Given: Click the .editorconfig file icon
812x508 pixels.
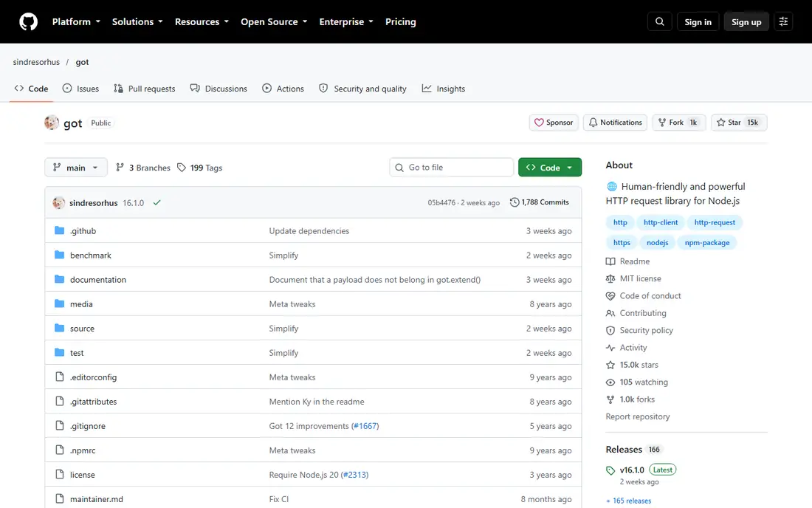Looking at the screenshot, I should click(x=60, y=377).
